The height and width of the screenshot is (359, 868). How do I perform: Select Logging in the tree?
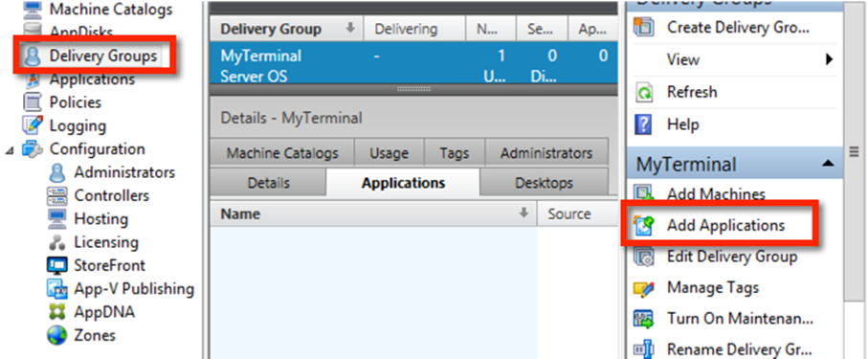78,125
